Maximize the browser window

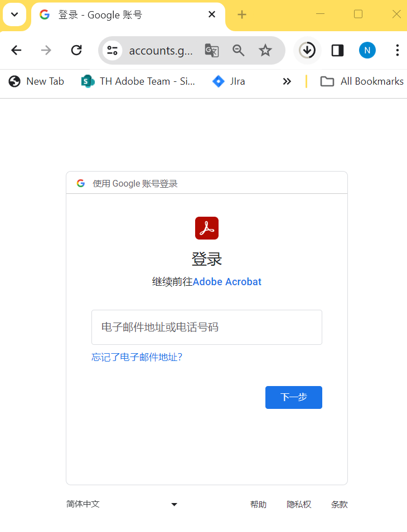pos(358,14)
